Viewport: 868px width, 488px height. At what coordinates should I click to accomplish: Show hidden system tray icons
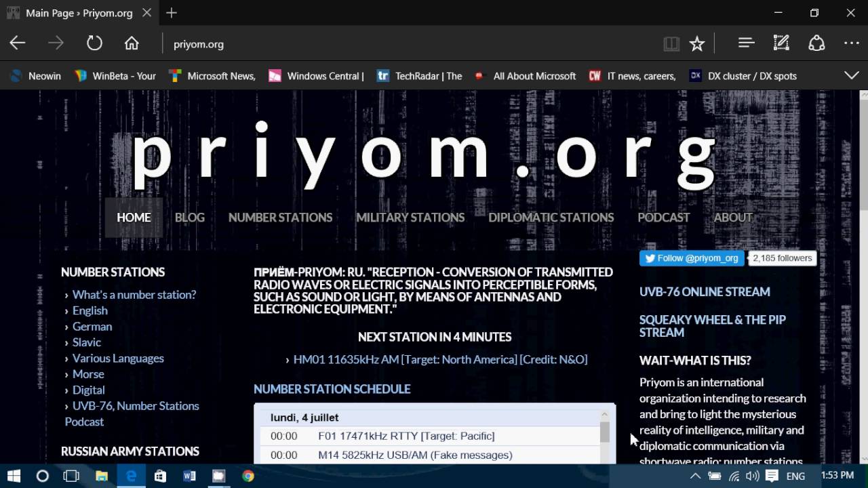point(694,476)
